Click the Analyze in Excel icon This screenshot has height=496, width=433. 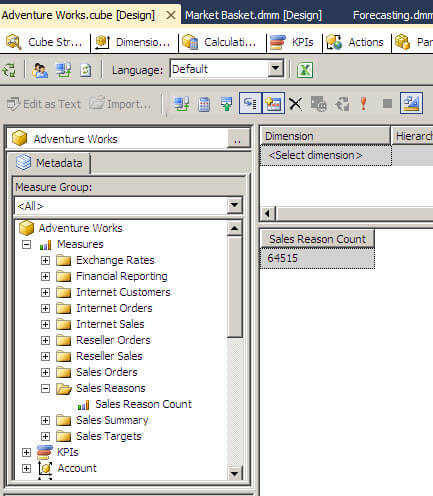[x=305, y=70]
